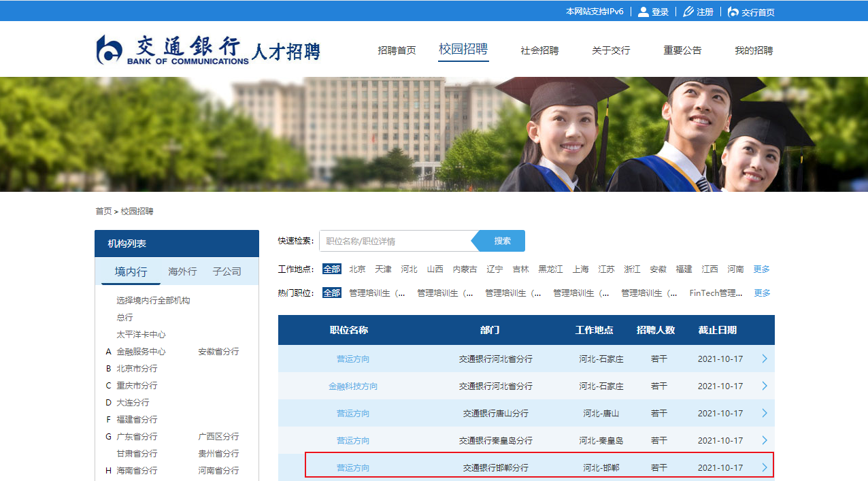Select 全部 in 热门职位 filter
The image size is (868, 481).
tap(332, 293)
